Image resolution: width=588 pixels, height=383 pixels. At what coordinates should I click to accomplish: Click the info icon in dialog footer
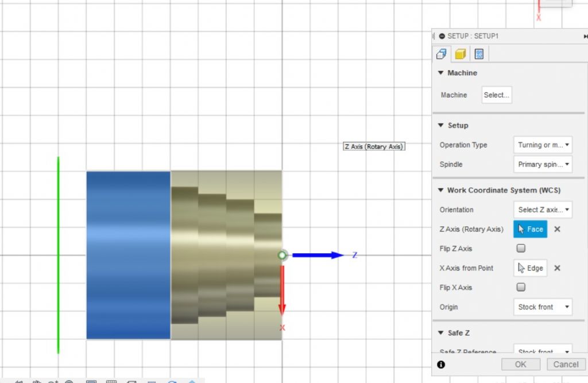[441, 365]
